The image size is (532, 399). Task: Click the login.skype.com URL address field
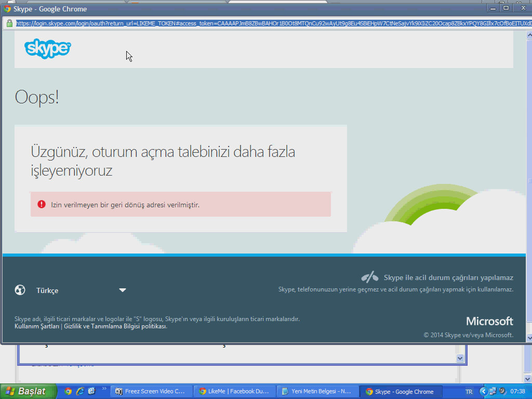tap(273, 23)
